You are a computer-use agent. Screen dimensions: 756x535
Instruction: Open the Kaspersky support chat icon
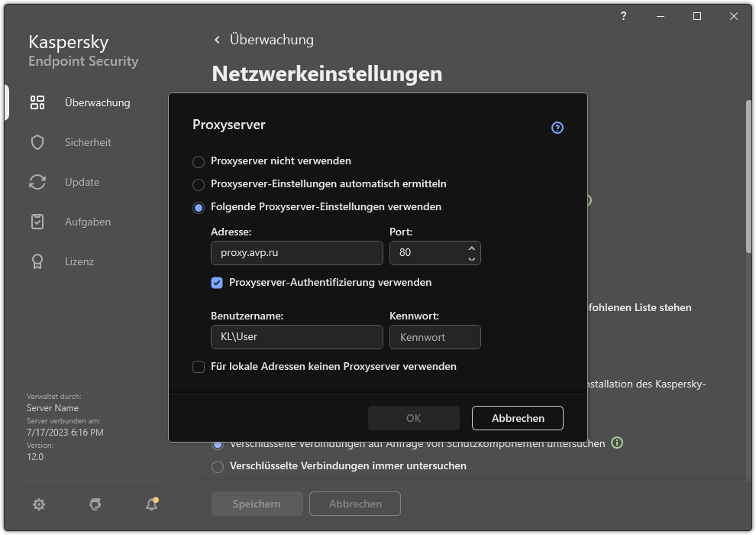95,504
